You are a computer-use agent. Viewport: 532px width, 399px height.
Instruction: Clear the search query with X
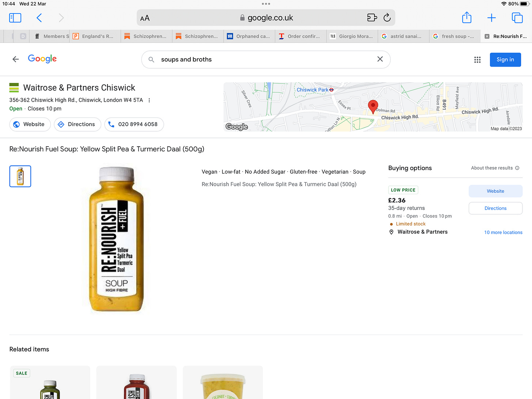click(x=380, y=59)
